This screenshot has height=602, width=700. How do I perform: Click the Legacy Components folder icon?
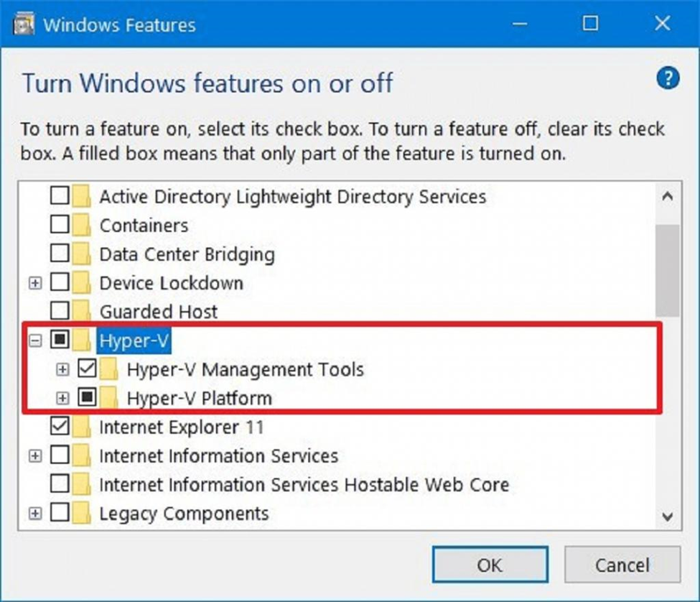pos(83,514)
